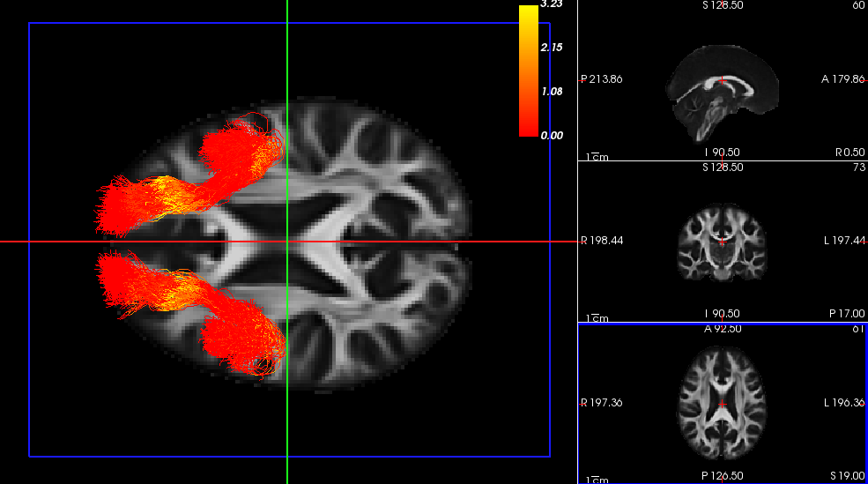This screenshot has height=484, width=868.
Task: Click the 3.23 colorbar maximum label
Action: pyautogui.click(x=552, y=4)
